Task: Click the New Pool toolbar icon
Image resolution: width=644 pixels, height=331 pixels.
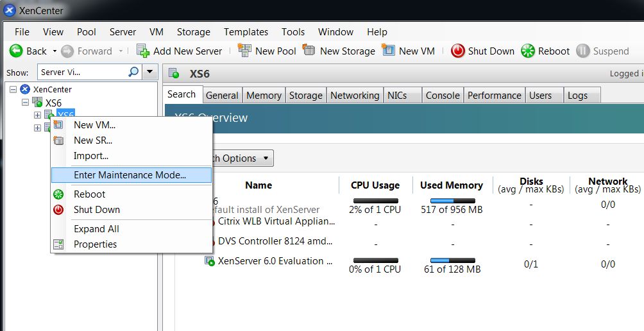Action: (244, 51)
